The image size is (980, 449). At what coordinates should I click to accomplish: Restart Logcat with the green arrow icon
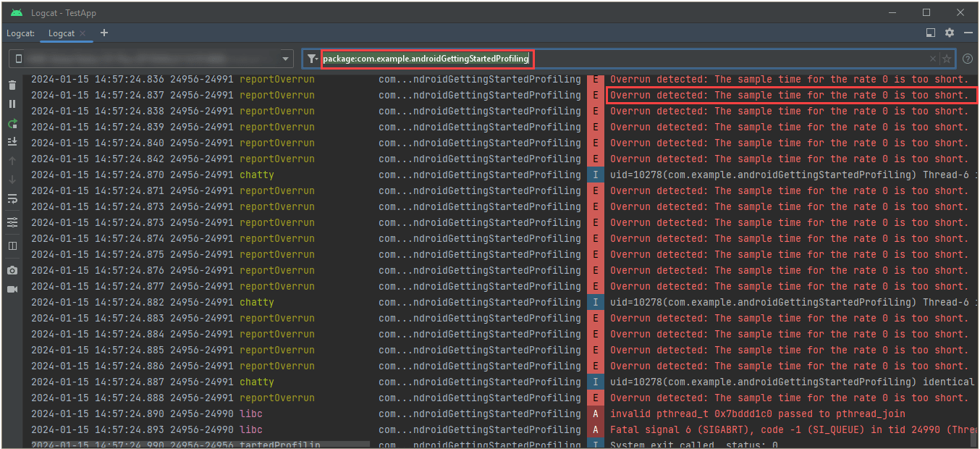pyautogui.click(x=12, y=124)
